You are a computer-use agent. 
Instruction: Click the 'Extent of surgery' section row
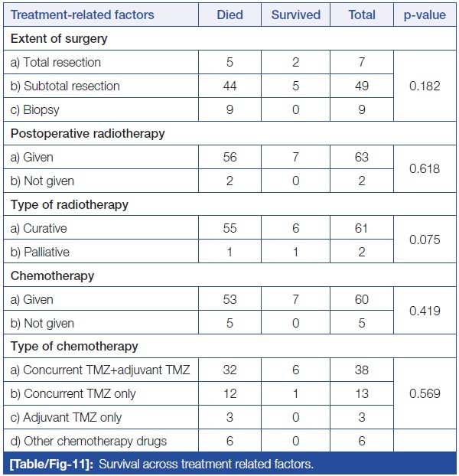coord(59,38)
